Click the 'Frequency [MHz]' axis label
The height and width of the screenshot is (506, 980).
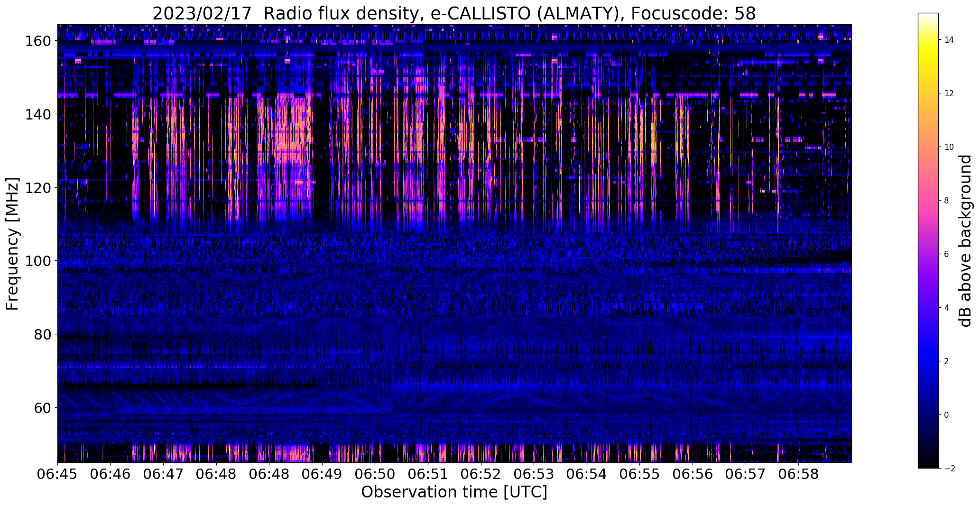(x=12, y=244)
